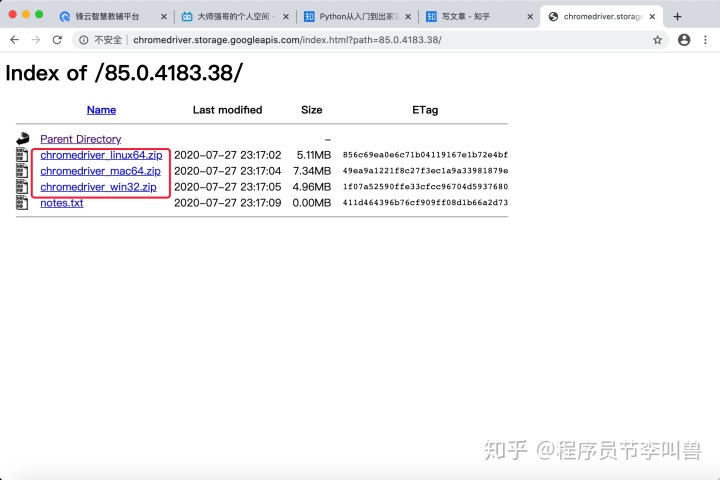This screenshot has height=480, width=720.
Task: Click the 'ETag' column header
Action: click(425, 110)
